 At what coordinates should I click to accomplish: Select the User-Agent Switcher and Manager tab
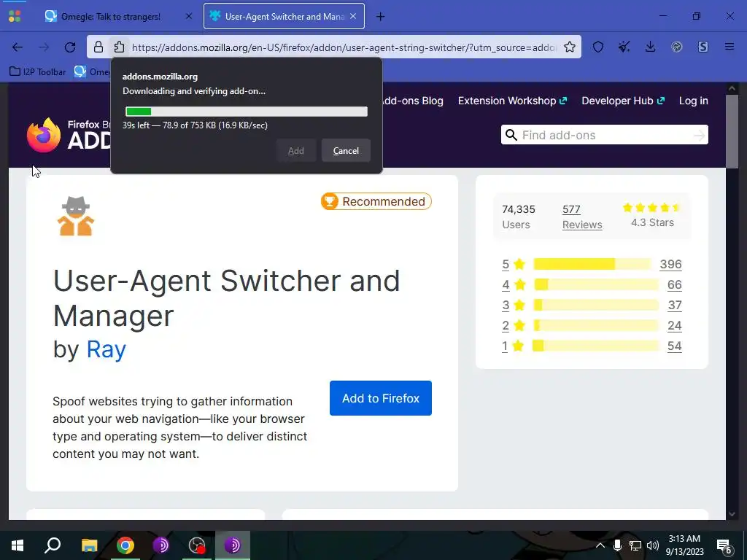pyautogui.click(x=285, y=17)
